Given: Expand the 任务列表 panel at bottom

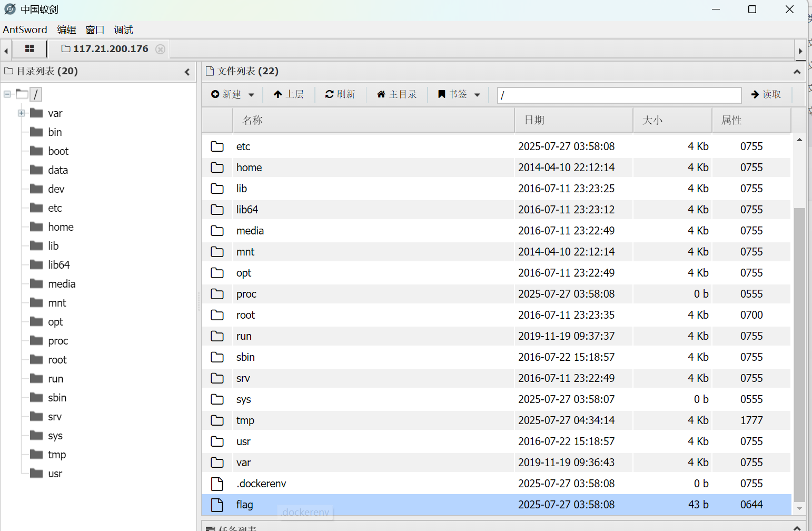Looking at the screenshot, I should [797, 527].
